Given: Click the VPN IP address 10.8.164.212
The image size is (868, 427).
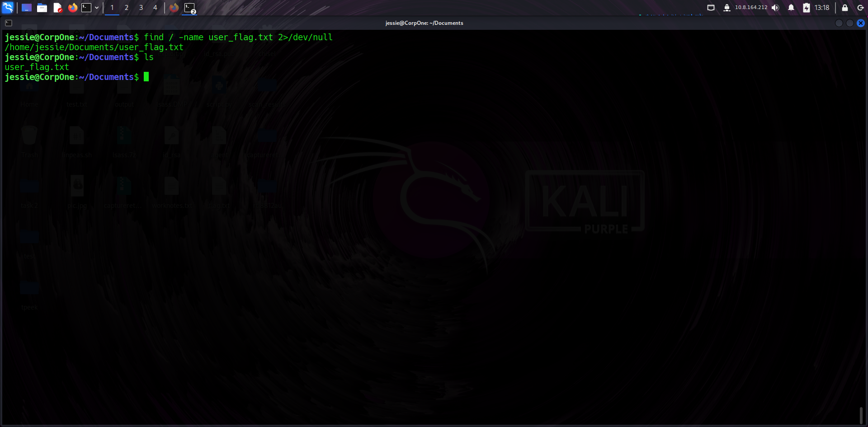Looking at the screenshot, I should [751, 8].
